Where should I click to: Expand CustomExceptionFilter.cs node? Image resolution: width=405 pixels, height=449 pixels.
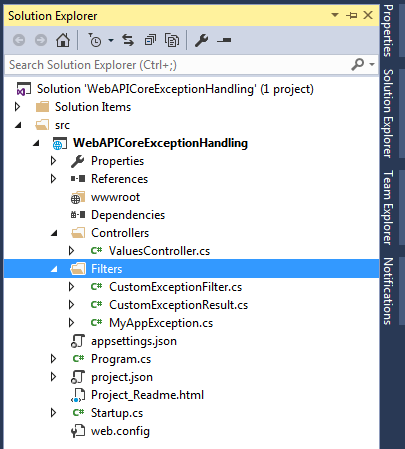point(71,287)
